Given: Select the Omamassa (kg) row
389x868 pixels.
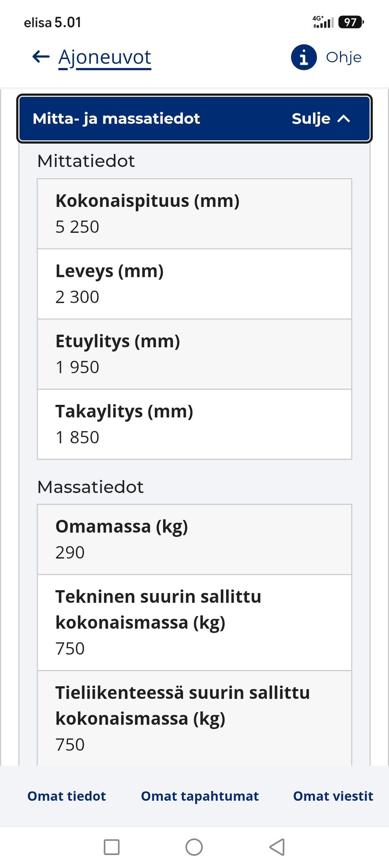Looking at the screenshot, I should pos(194,539).
